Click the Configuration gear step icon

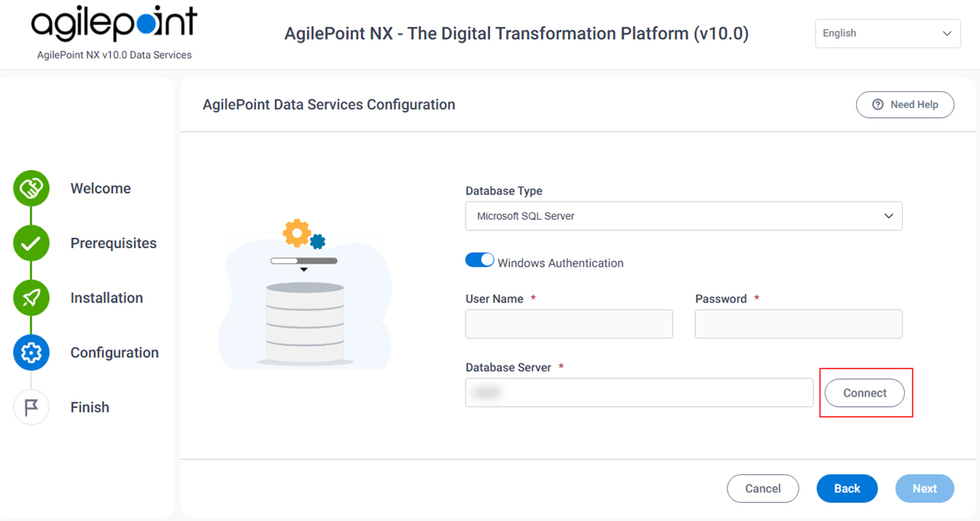31,352
